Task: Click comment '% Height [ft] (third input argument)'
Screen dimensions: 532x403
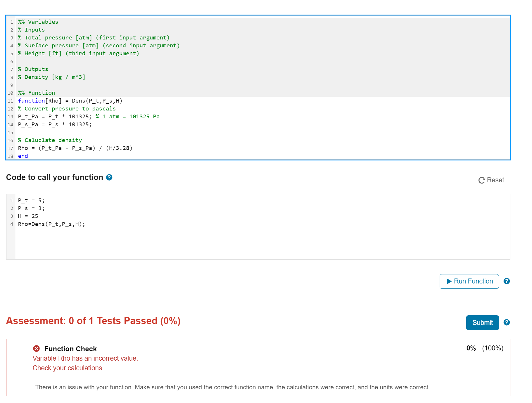Action: [x=78, y=53]
